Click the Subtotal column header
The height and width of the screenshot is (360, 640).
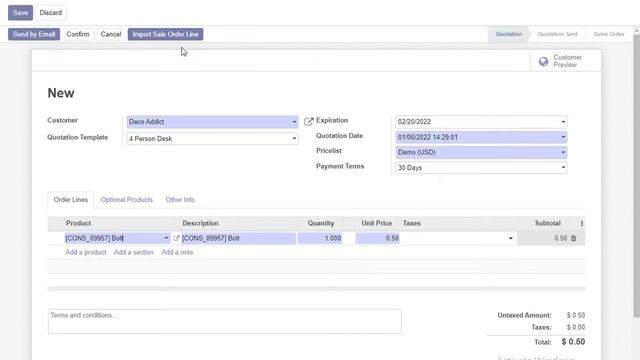tap(547, 223)
